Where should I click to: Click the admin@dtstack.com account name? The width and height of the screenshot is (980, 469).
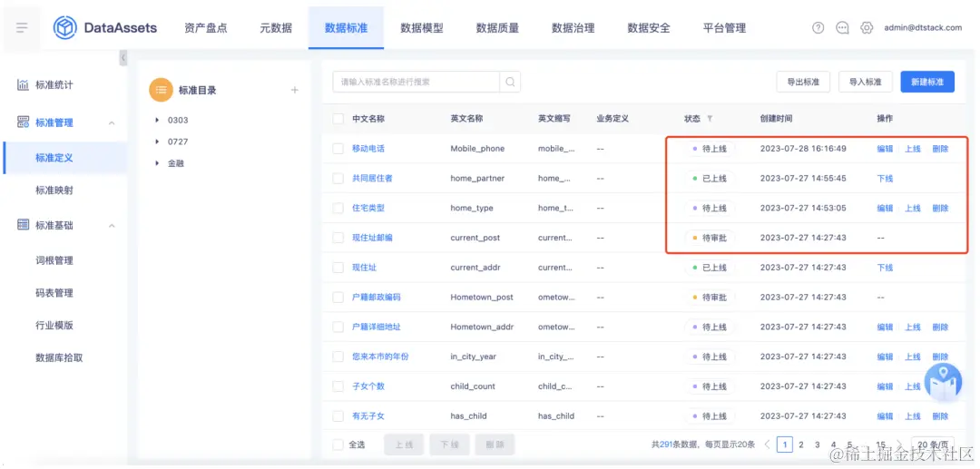tap(923, 28)
